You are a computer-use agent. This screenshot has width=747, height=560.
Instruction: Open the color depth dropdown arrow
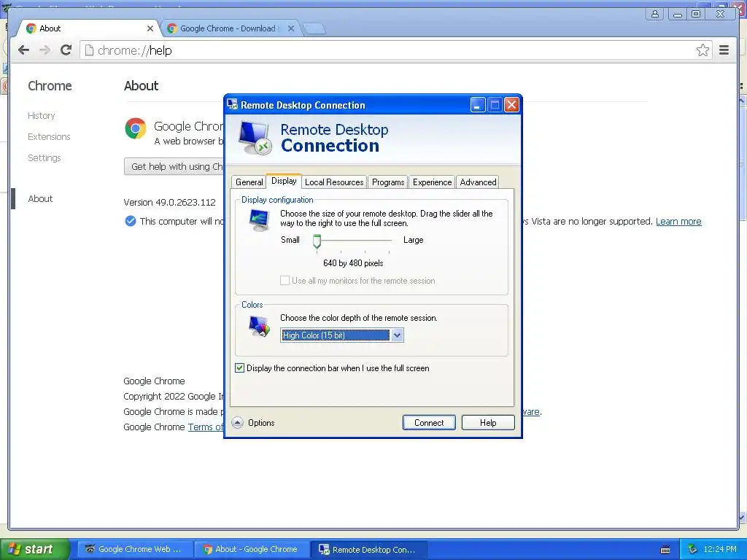[397, 335]
